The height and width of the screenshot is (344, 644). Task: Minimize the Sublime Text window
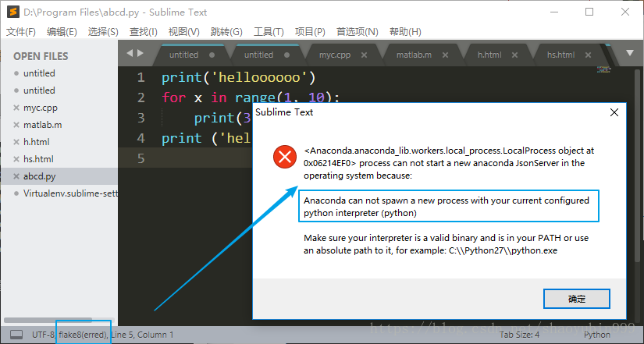coord(554,12)
